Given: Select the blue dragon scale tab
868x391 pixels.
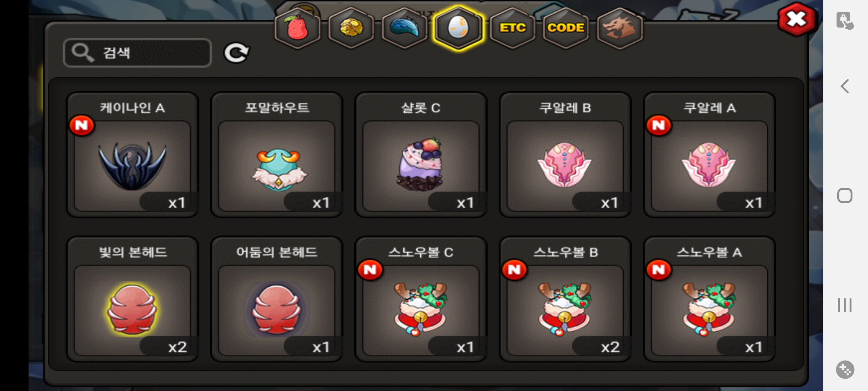Looking at the screenshot, I should click(x=405, y=28).
